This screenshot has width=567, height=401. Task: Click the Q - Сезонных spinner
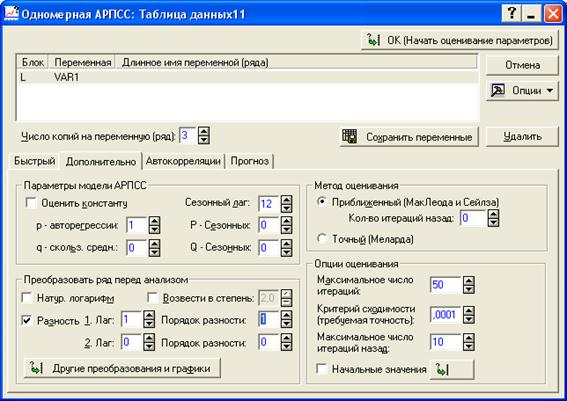point(286,248)
